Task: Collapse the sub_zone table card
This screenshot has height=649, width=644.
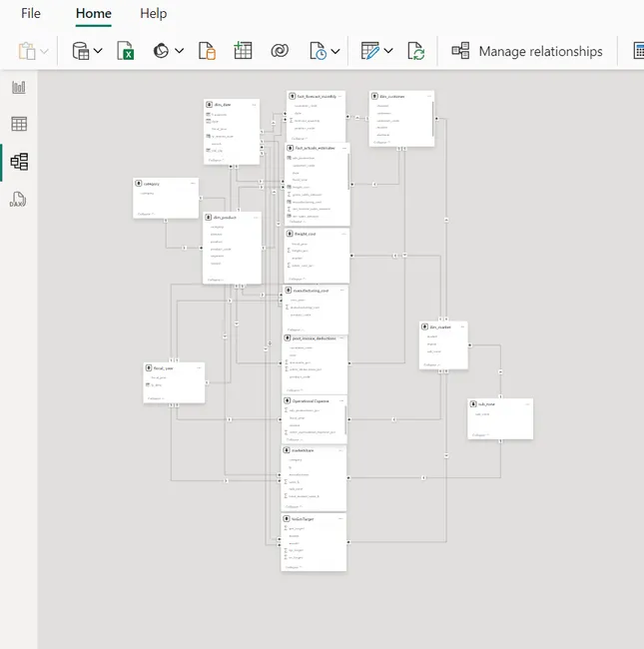Action: coord(480,435)
